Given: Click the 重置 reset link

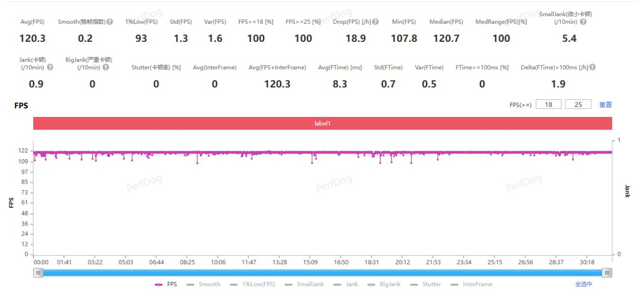Looking at the screenshot, I should [605, 105].
